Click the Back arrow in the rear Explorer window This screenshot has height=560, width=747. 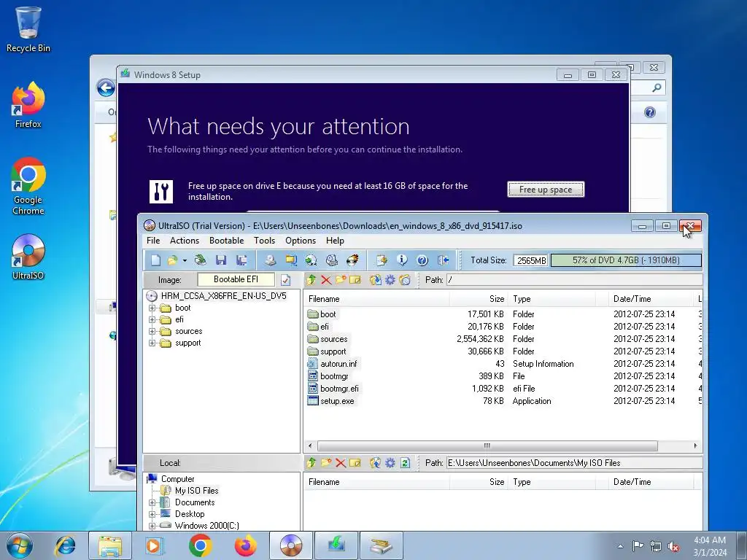(106, 87)
